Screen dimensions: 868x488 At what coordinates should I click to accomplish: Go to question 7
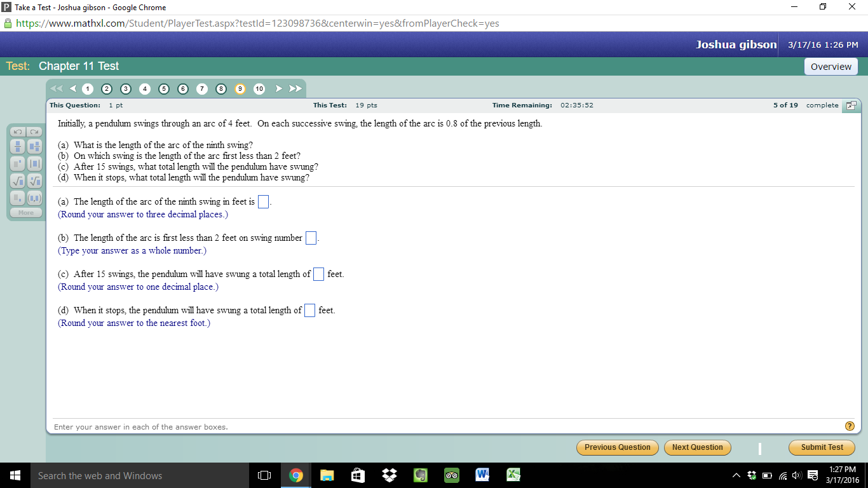[202, 89]
